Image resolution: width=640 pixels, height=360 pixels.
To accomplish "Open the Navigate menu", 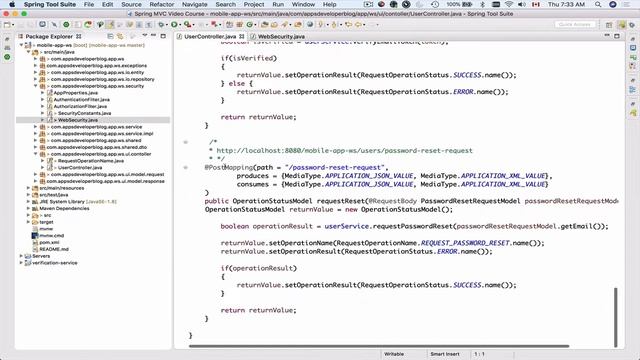I will click(194, 4).
